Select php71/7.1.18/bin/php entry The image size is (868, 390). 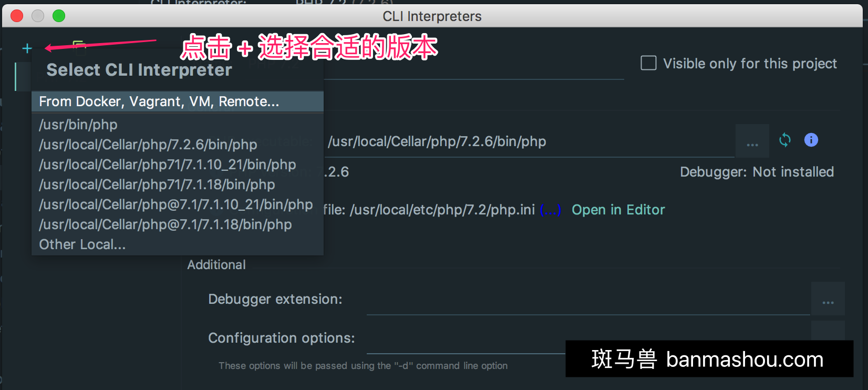pyautogui.click(x=178, y=184)
